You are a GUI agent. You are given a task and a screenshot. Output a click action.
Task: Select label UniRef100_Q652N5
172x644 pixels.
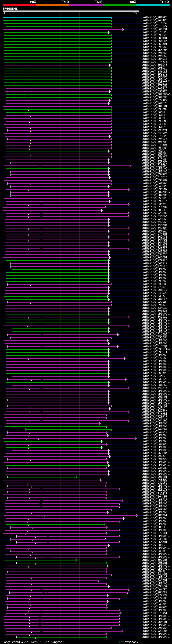(154, 50)
